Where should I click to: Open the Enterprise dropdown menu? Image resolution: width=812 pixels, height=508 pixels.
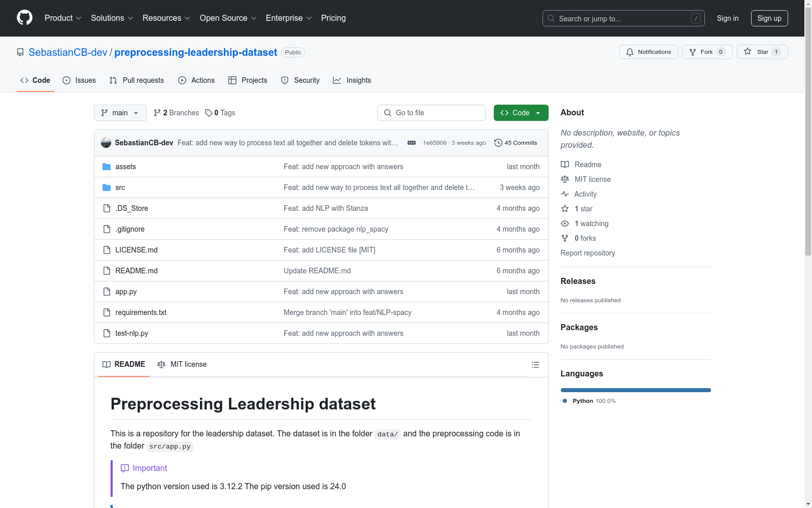(x=289, y=18)
